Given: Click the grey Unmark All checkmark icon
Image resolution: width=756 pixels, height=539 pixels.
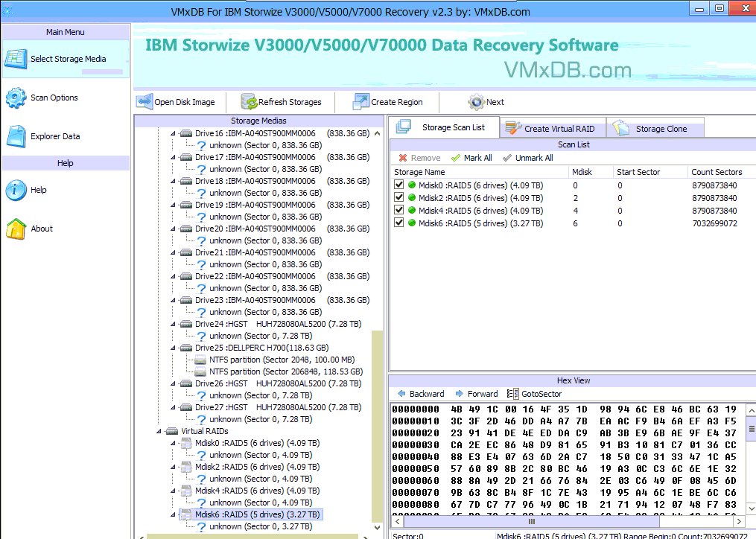Looking at the screenshot, I should (x=506, y=158).
